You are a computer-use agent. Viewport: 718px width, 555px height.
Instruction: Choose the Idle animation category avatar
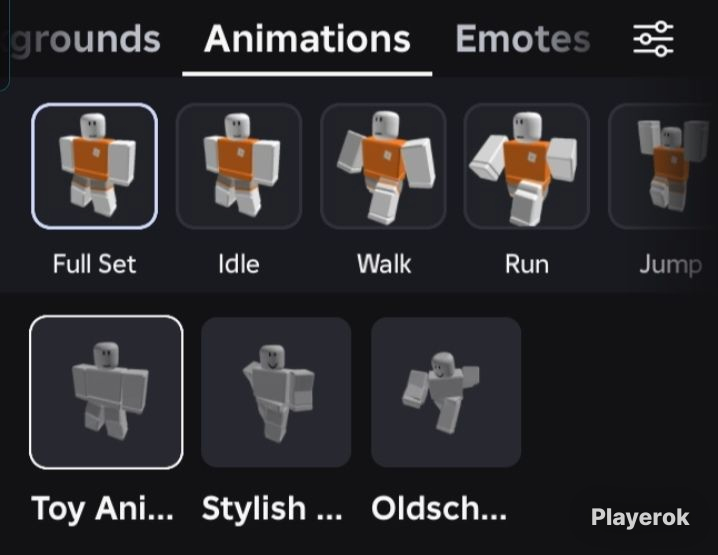239,166
